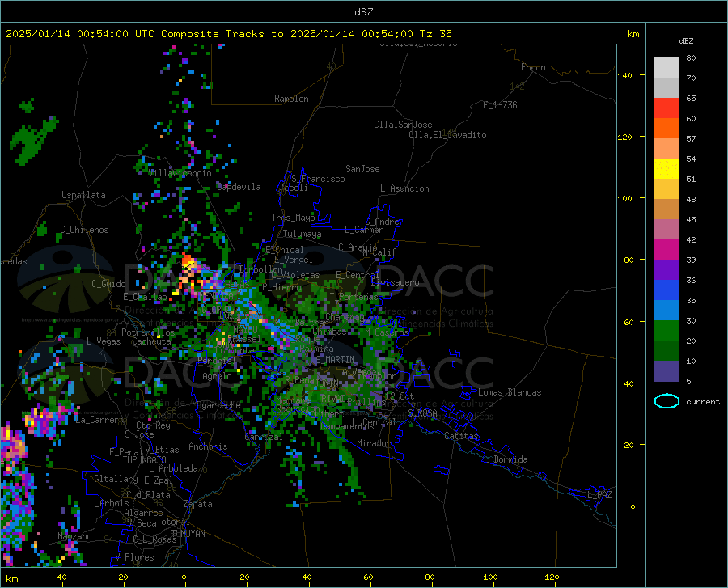This screenshot has width=728, height=588.
Task: Click the 'Lomas_Blancas' place label
Action: coord(510,392)
